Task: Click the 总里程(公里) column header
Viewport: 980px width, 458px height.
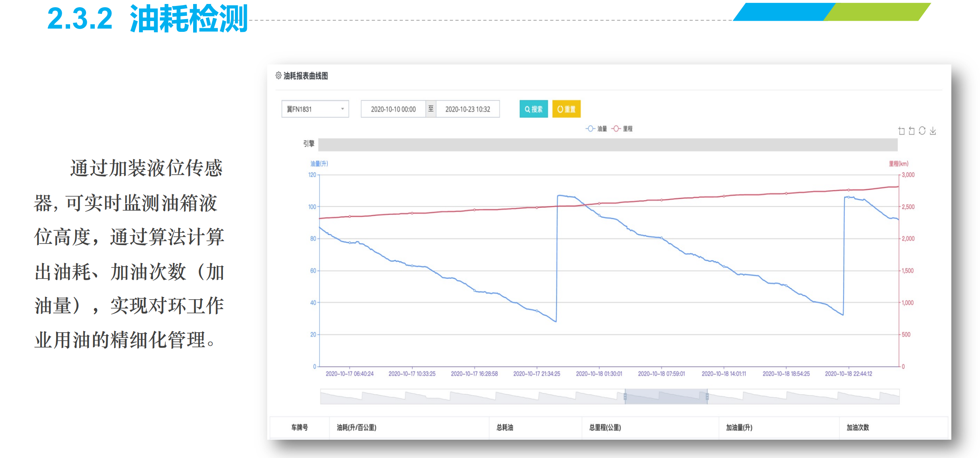Action: tap(605, 427)
